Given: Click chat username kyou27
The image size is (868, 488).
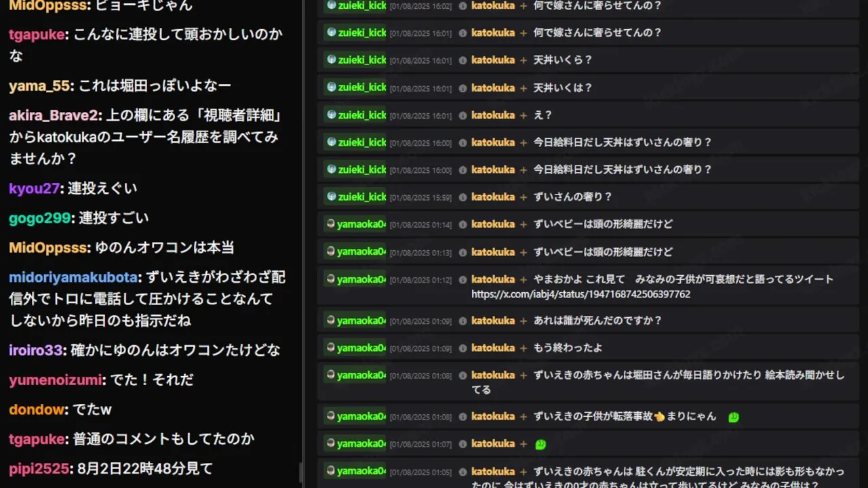Looking at the screenshot, I should pos(34,188).
